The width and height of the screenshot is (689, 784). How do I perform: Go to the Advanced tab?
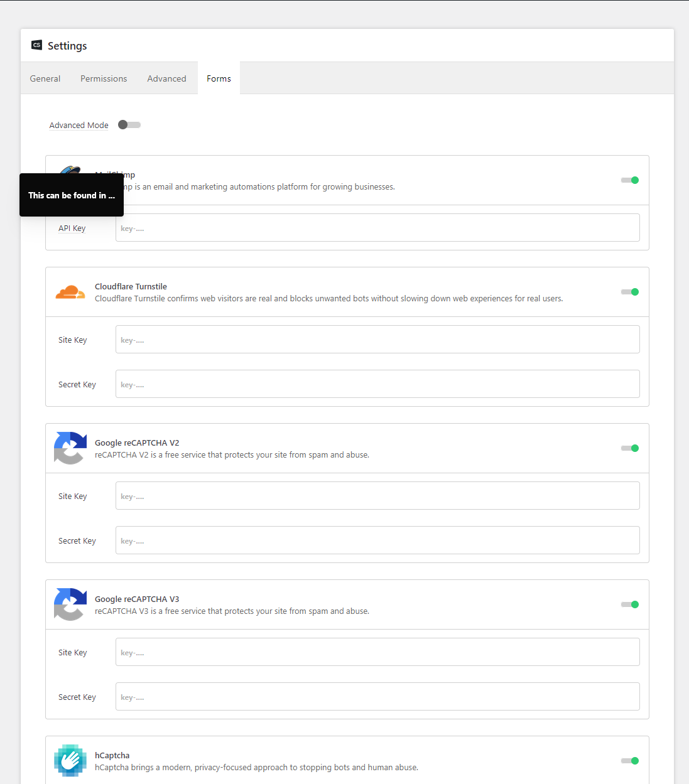point(166,78)
